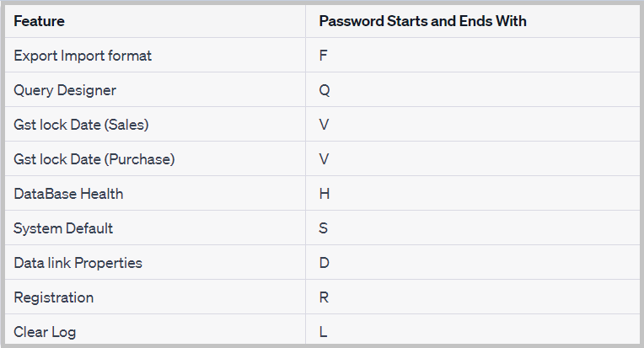The width and height of the screenshot is (644, 348).
Task: Click the letter F password cell
Action: [x=323, y=56]
